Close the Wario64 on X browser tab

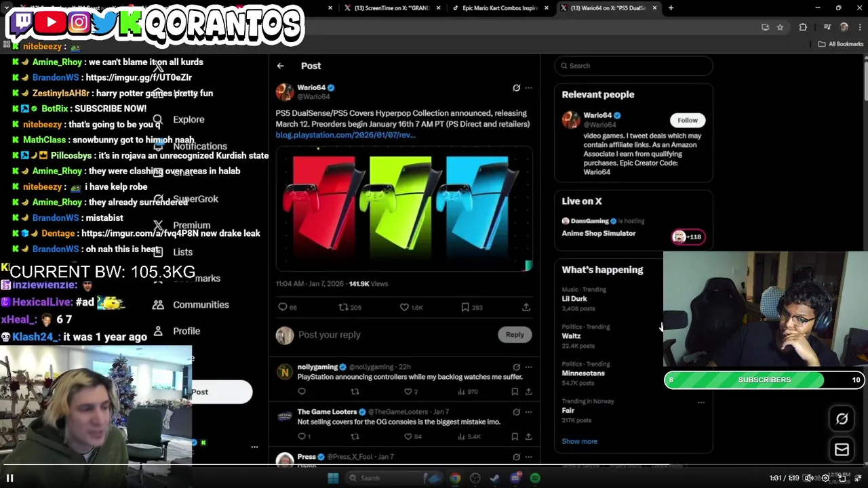(x=654, y=8)
